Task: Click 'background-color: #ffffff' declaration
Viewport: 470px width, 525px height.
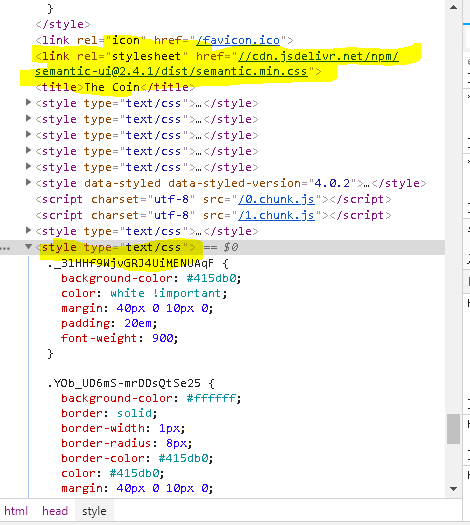Action: pos(151,398)
